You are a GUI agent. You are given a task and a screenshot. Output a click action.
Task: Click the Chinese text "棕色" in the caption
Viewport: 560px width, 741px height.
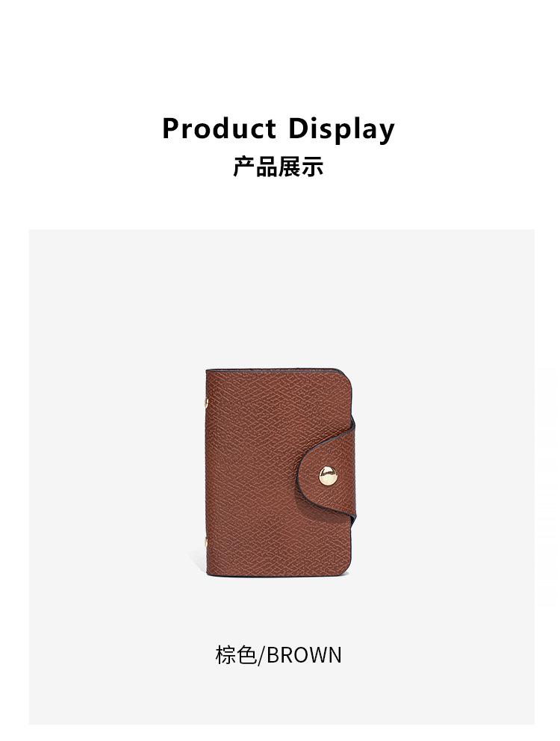[x=236, y=655]
